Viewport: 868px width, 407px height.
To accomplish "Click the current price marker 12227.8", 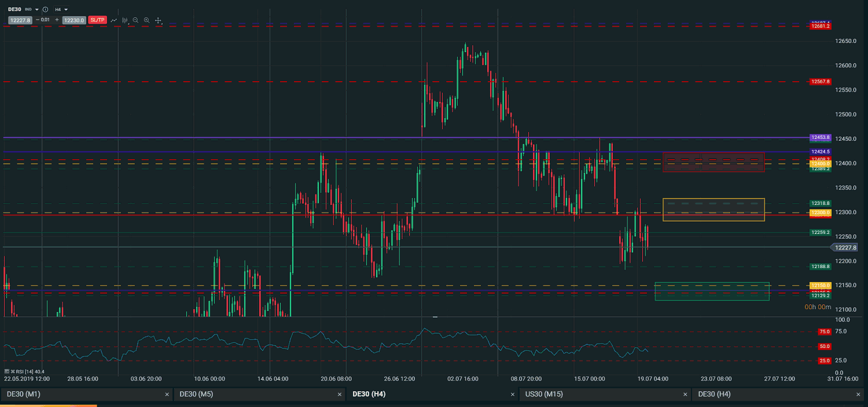I will 845,247.
